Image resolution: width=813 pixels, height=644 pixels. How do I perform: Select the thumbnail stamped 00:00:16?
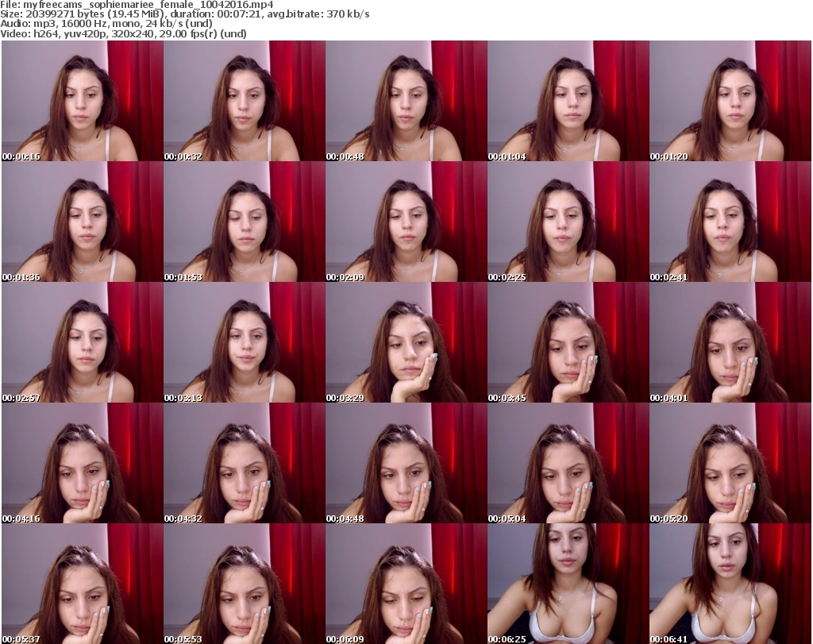[83, 101]
